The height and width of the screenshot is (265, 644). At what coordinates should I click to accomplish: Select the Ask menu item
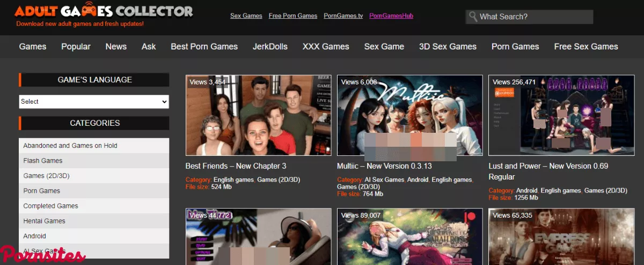[149, 47]
